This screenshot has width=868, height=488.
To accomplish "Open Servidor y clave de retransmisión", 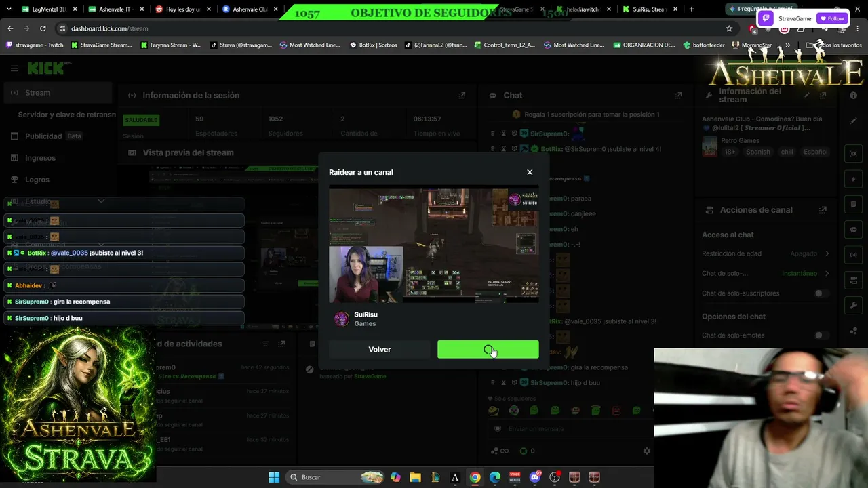I will click(66, 115).
